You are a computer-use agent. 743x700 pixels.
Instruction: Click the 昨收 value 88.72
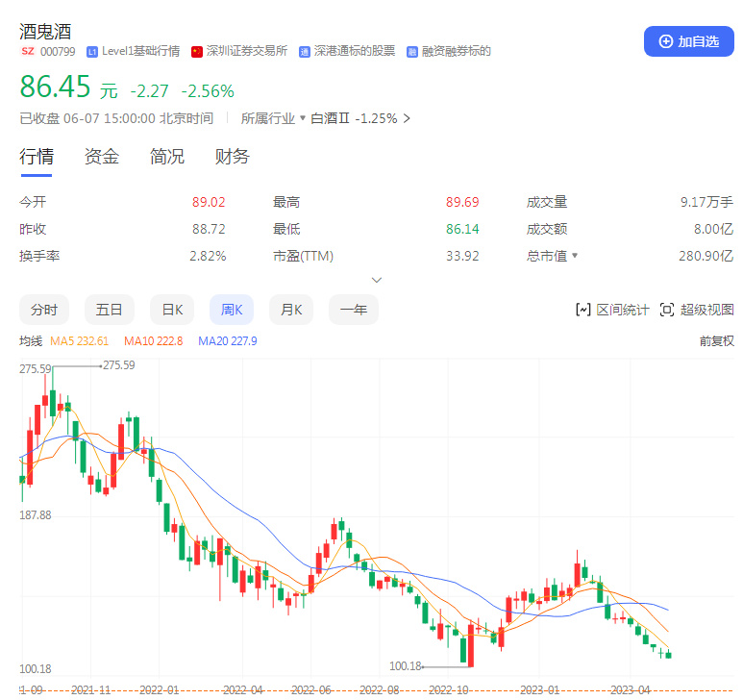click(x=209, y=229)
